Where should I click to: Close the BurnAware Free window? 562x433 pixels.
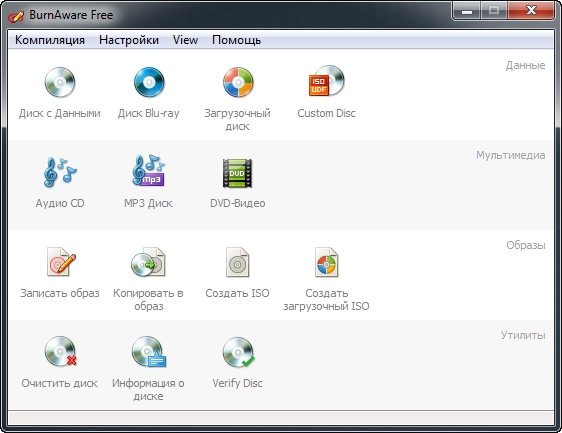click(x=532, y=11)
